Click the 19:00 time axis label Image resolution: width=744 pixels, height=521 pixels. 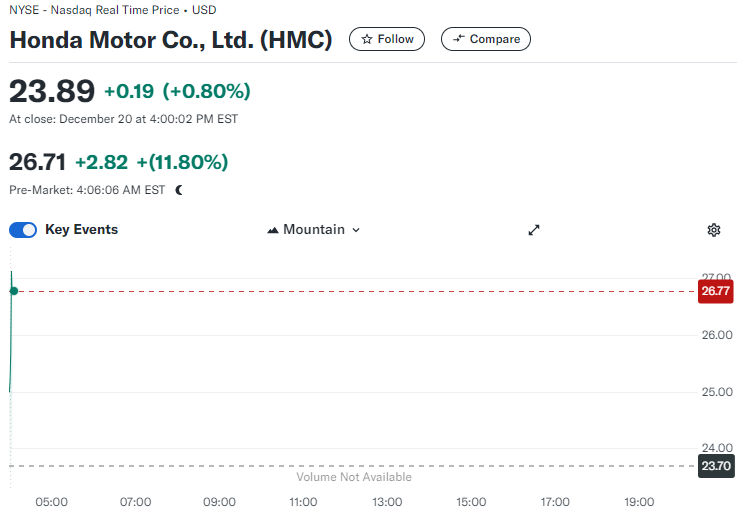tap(639, 502)
